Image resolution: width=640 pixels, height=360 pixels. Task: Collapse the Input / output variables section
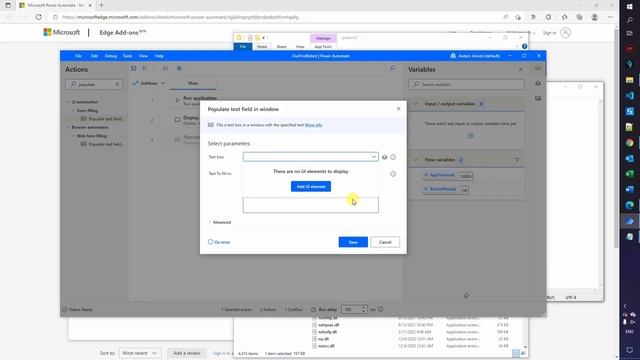click(416, 104)
